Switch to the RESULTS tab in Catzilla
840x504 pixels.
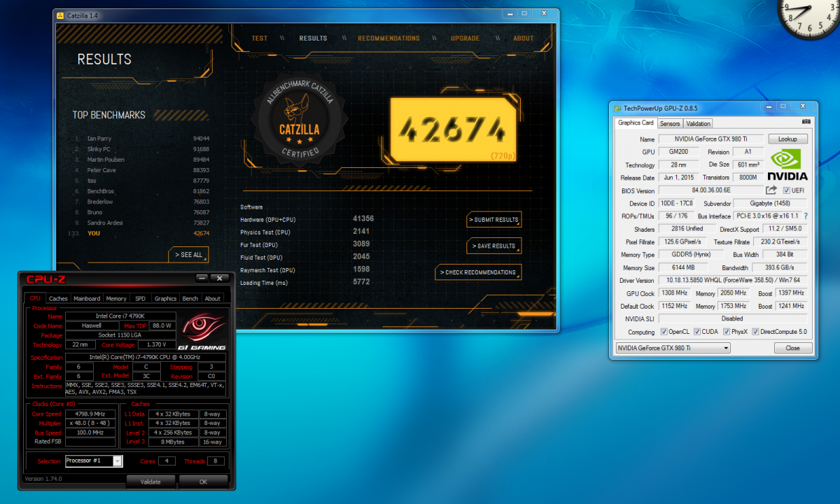(313, 38)
